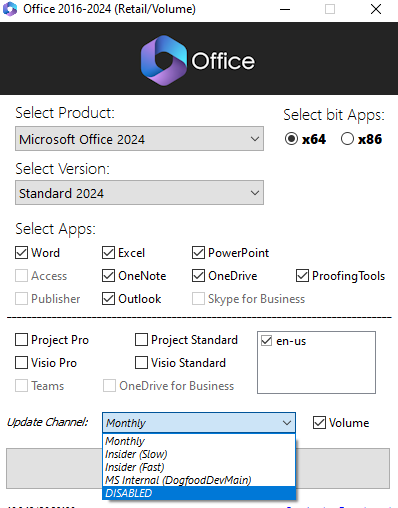Image resolution: width=398 pixels, height=508 pixels.
Task: Enable the Project Pro checkbox
Action: (x=21, y=340)
